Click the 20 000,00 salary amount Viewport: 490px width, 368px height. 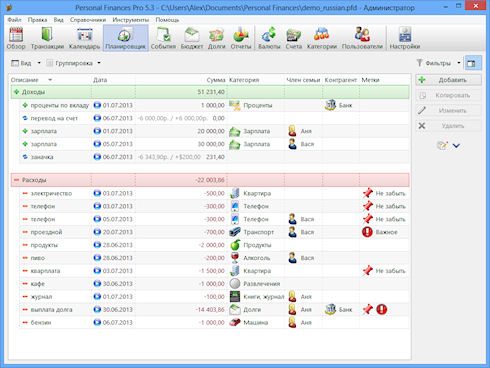point(211,131)
